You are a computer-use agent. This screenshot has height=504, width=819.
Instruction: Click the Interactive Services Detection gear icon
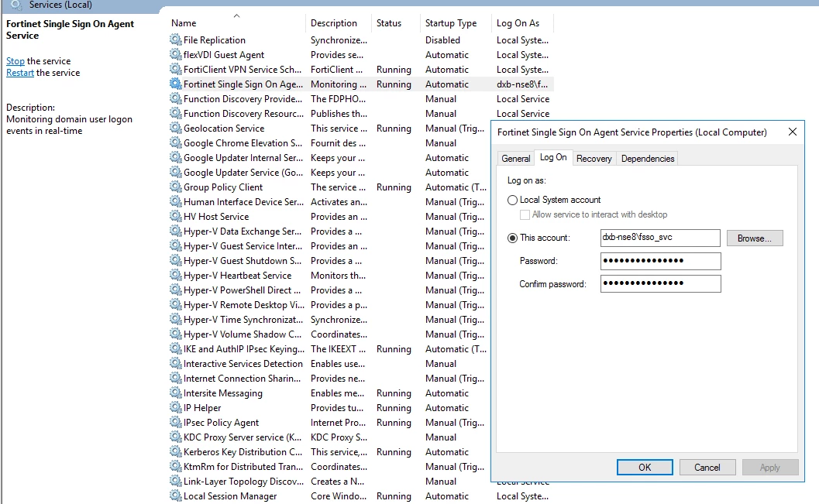[175, 363]
